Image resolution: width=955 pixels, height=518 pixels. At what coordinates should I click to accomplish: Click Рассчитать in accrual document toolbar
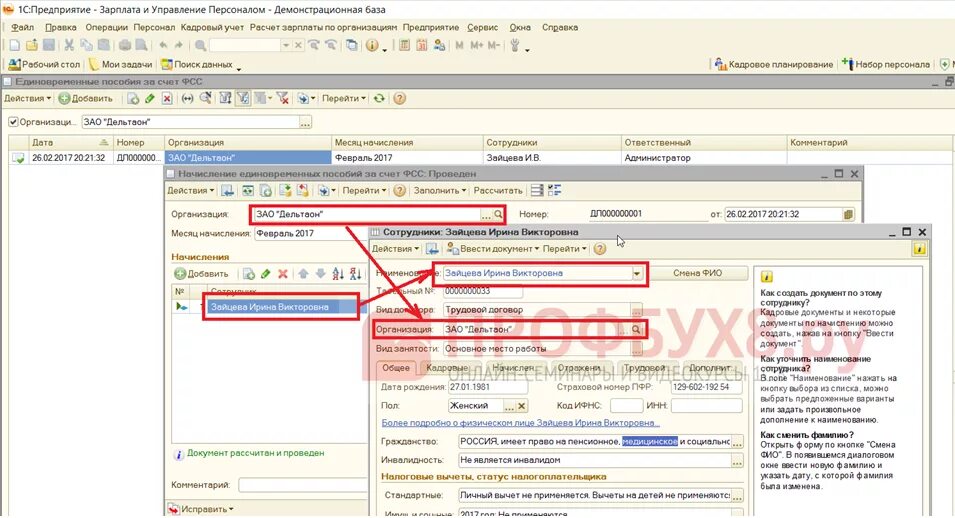(498, 191)
